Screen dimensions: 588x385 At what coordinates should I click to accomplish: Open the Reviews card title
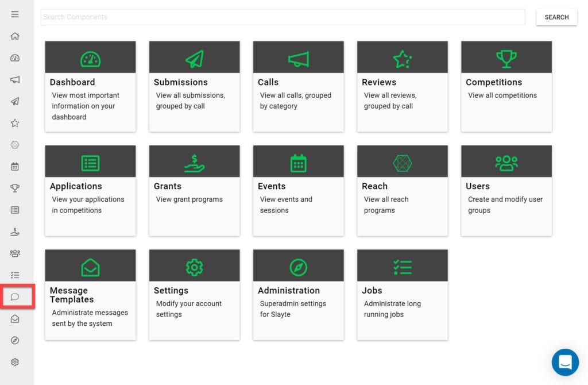(379, 82)
